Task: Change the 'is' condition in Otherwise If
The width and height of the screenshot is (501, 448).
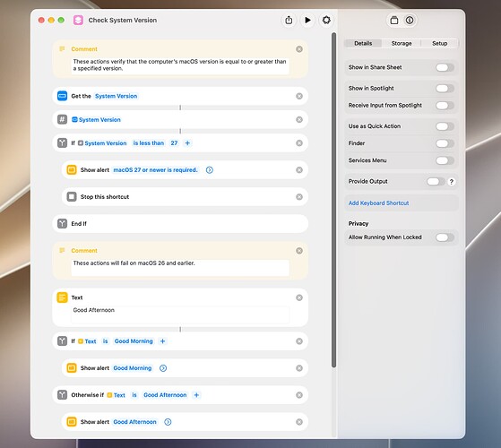Action: [x=134, y=395]
